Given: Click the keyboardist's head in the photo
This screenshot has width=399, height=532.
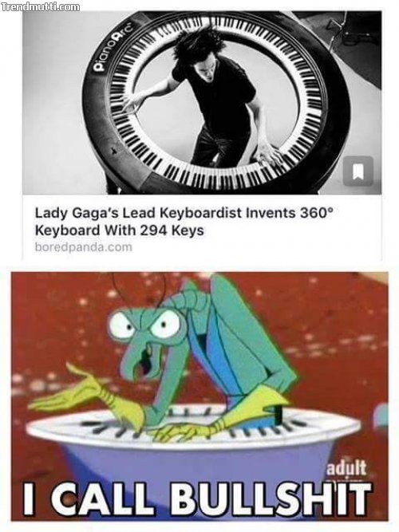Looking at the screenshot, I should 200,51.
